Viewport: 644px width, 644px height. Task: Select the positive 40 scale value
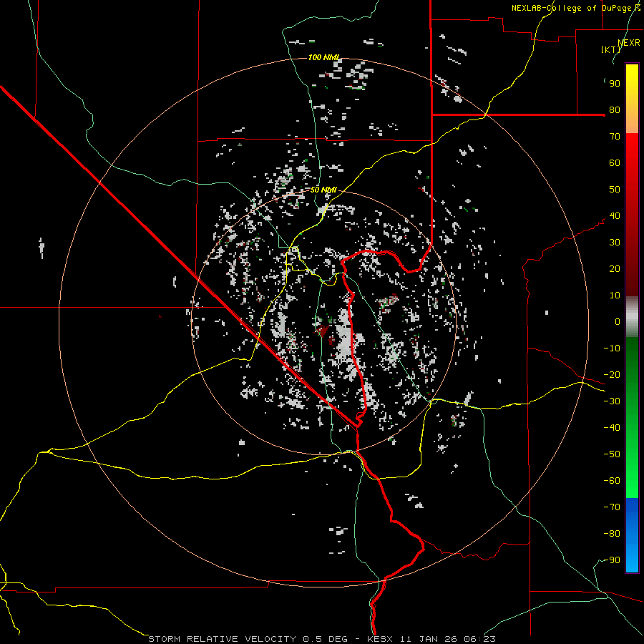tap(615, 216)
